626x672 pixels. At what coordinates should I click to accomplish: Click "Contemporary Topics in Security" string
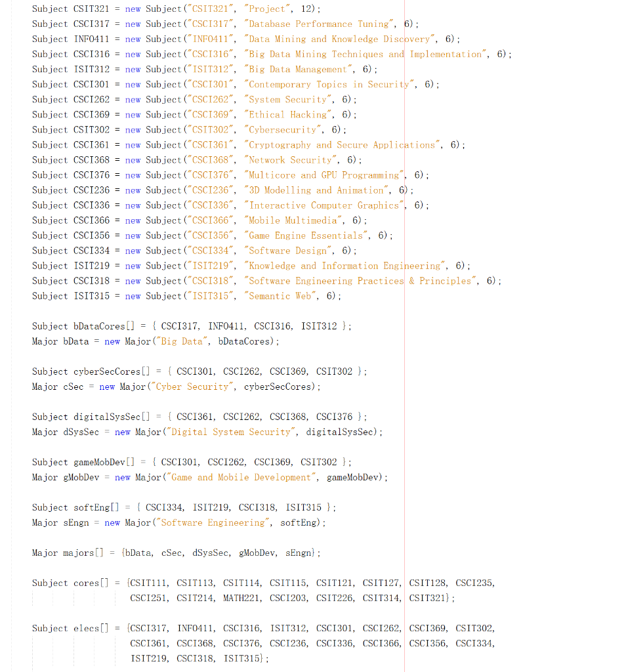pos(330,85)
